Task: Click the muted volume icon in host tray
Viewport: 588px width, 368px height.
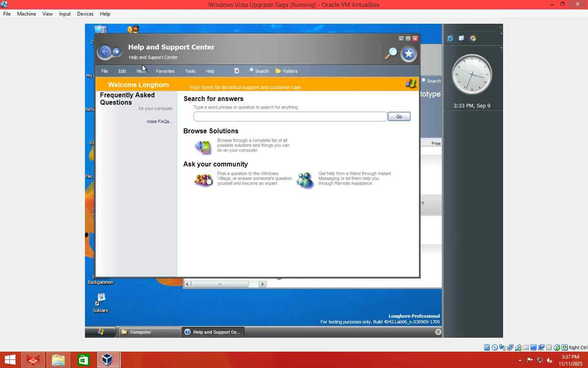Action: pos(550,360)
